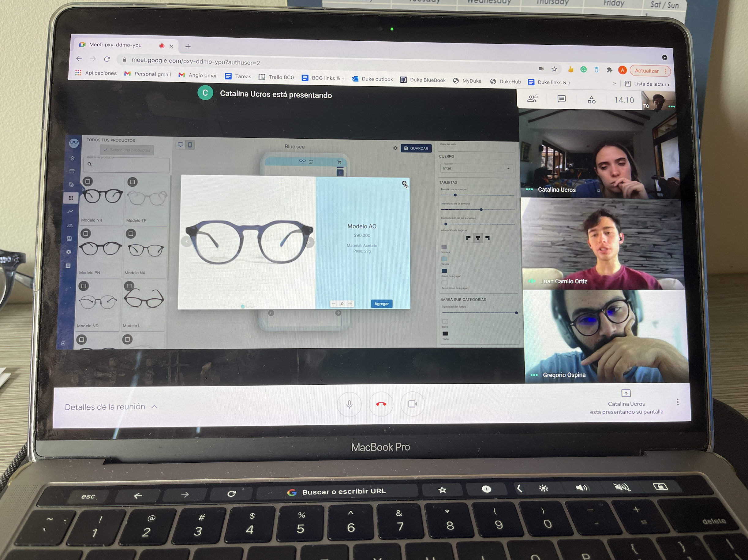748x560 pixels.
Task: Open the Chrome extensions puzzle icon
Action: click(609, 70)
